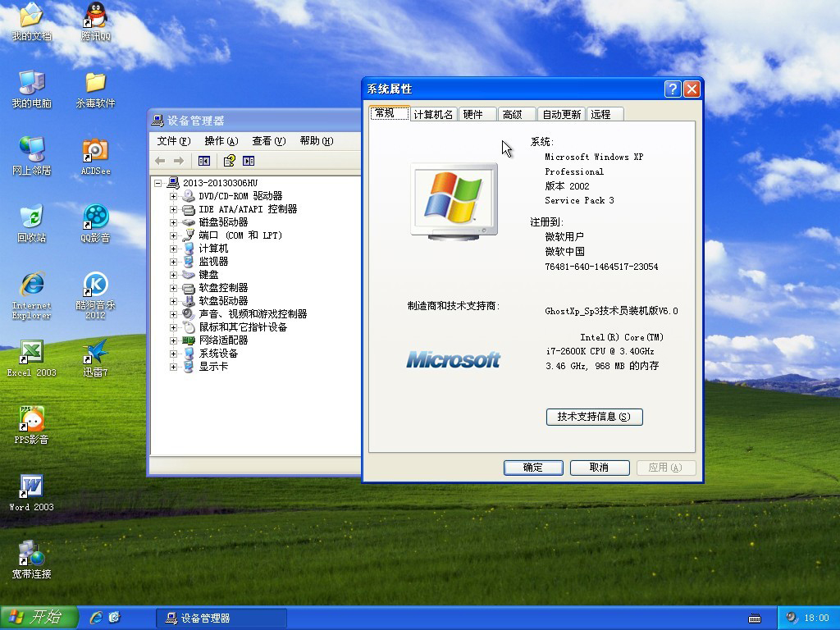840x630 pixels.
Task: Open Internet Explorer desktop icon
Action: [x=32, y=295]
